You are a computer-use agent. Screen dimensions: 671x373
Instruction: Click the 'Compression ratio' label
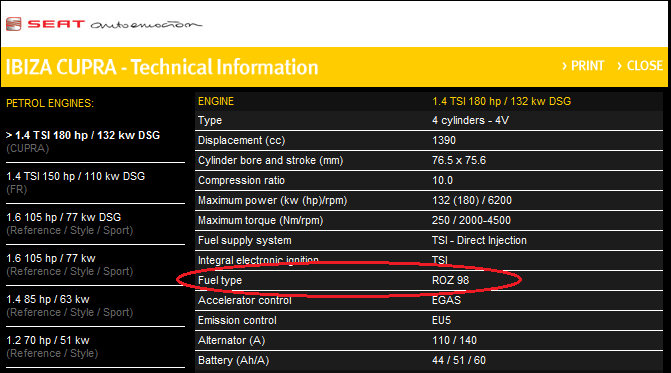point(241,181)
